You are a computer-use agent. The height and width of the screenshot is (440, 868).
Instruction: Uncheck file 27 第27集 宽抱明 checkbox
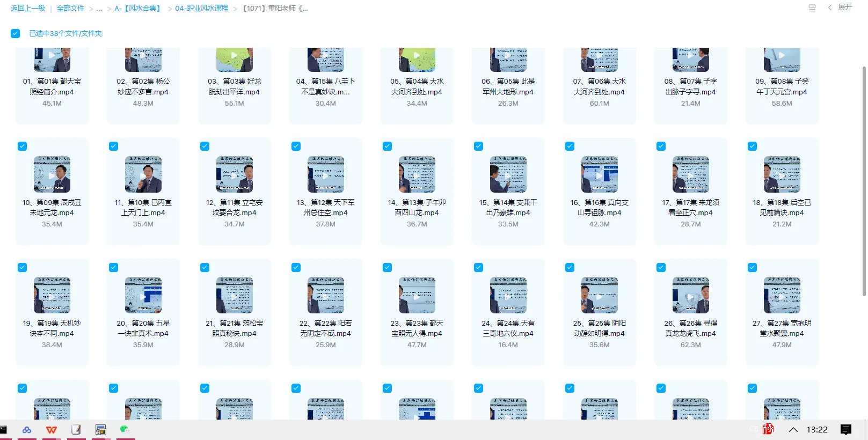pyautogui.click(x=753, y=267)
